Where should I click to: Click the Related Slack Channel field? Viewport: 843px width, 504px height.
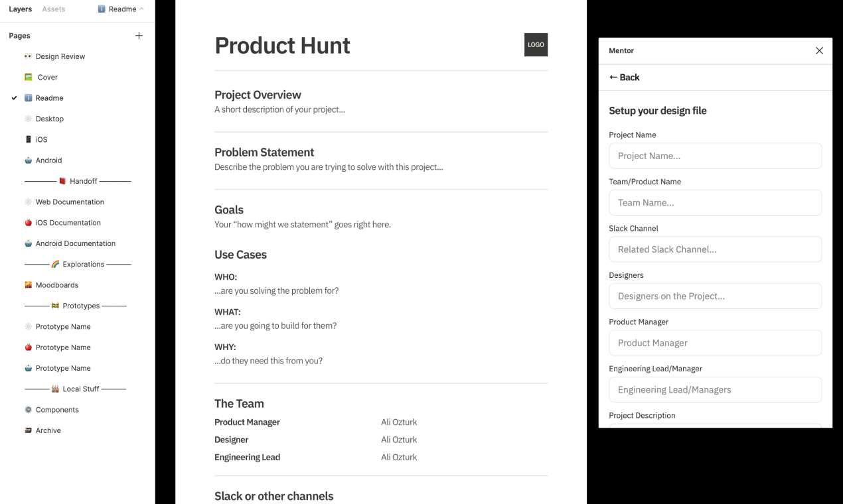[x=715, y=249]
